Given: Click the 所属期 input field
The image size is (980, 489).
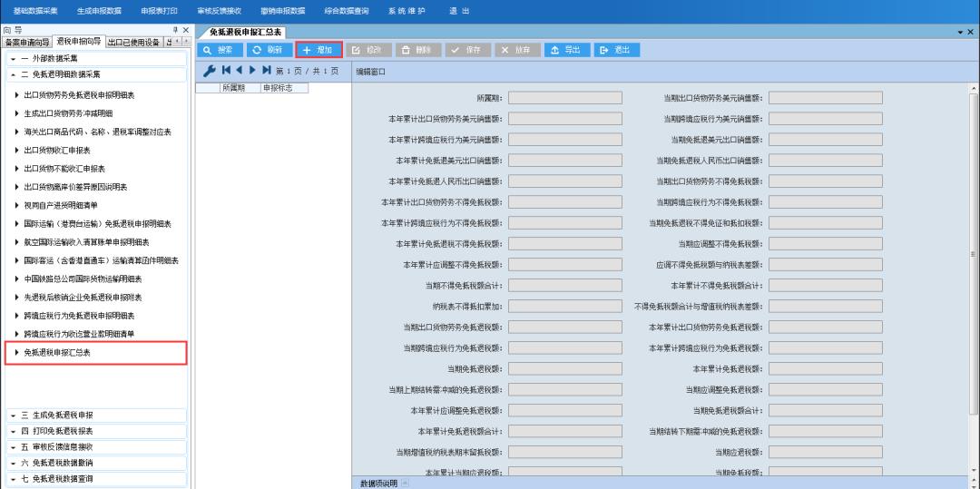Looking at the screenshot, I should click(x=565, y=98).
